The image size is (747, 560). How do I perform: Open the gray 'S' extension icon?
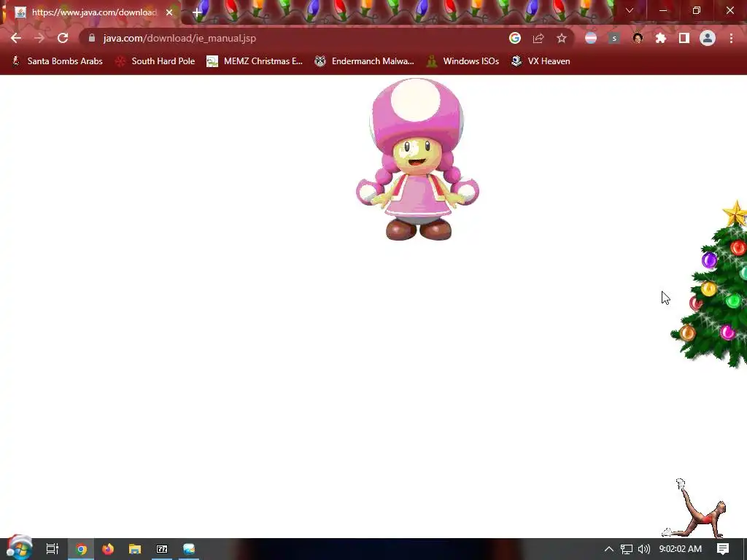point(614,38)
